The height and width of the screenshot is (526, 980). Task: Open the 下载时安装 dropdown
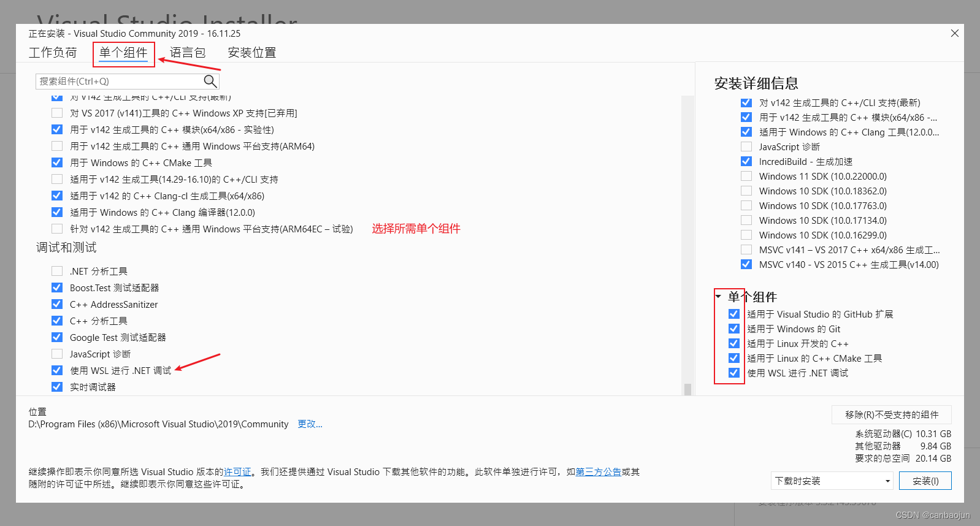point(832,481)
